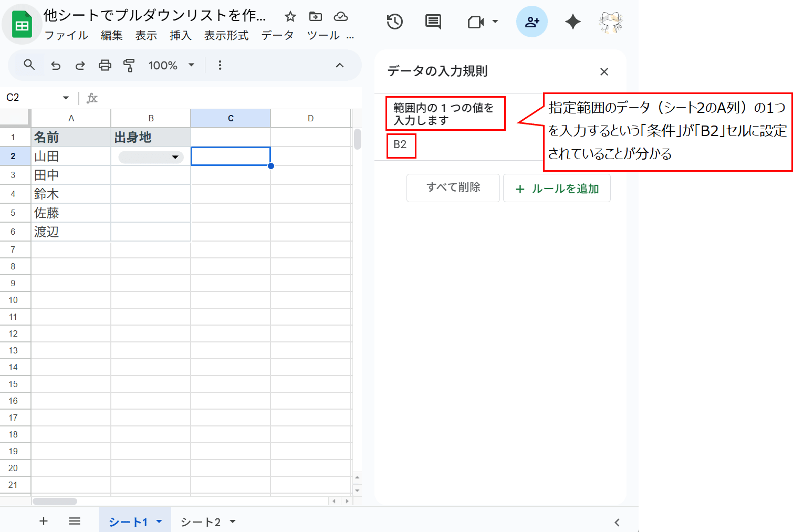Open the データ menu
The width and height of the screenshot is (793, 532).
[278, 35]
